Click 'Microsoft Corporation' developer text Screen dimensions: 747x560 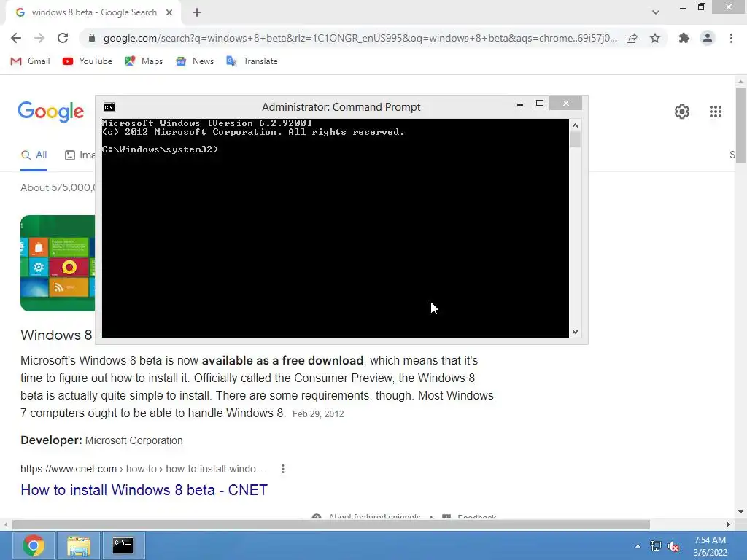pyautogui.click(x=134, y=440)
